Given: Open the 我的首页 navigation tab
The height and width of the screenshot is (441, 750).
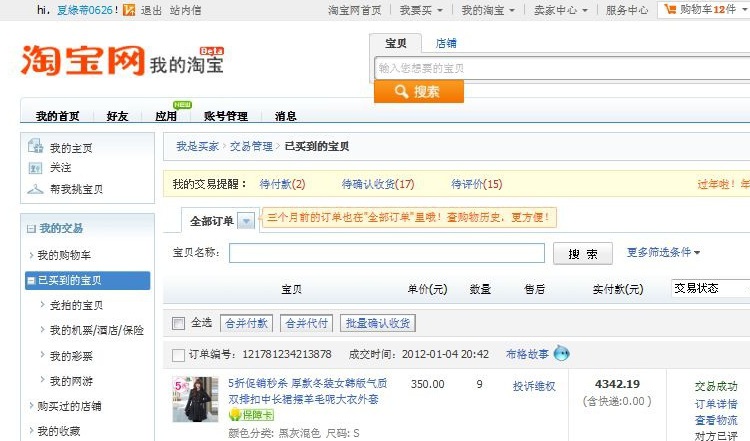Looking at the screenshot, I should pos(57,116).
